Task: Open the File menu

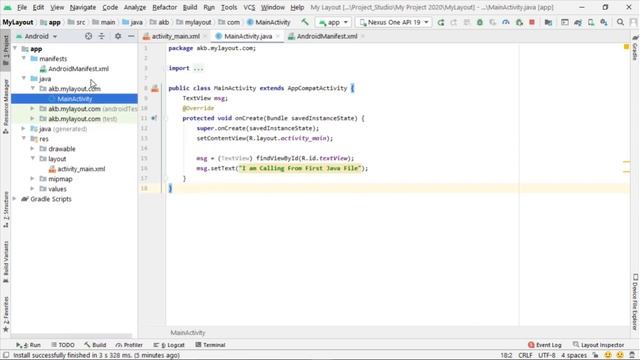Action: coord(22,7)
